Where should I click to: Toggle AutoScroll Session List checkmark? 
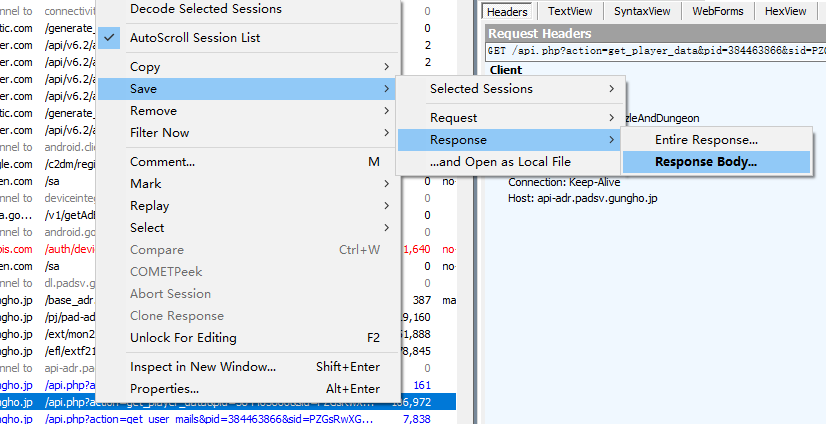point(195,38)
